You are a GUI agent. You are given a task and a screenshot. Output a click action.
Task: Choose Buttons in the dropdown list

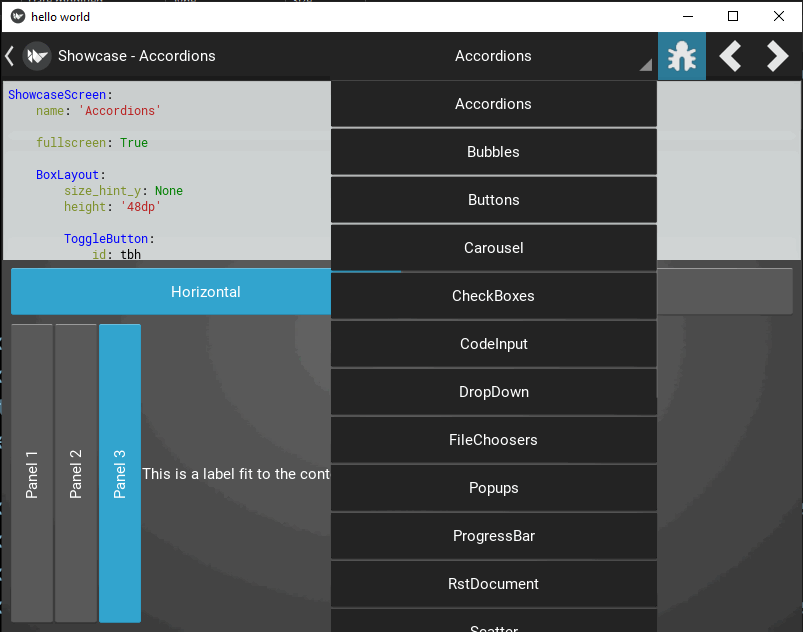[494, 200]
